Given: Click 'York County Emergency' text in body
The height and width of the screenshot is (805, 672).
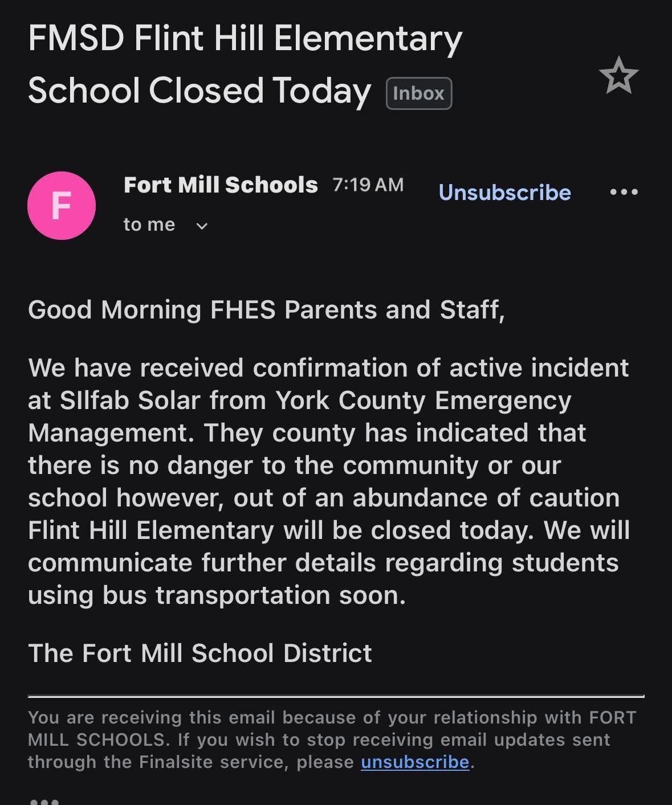Looking at the screenshot, I should pyautogui.click(x=423, y=401).
